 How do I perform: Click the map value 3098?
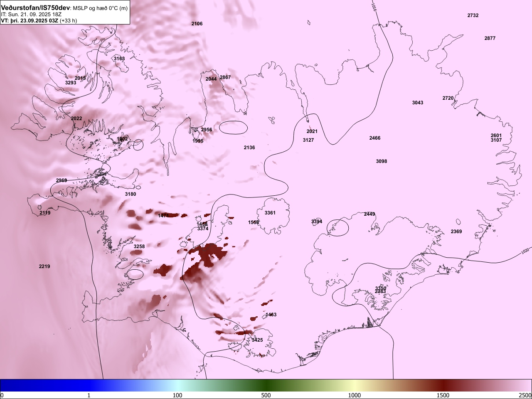(x=382, y=161)
